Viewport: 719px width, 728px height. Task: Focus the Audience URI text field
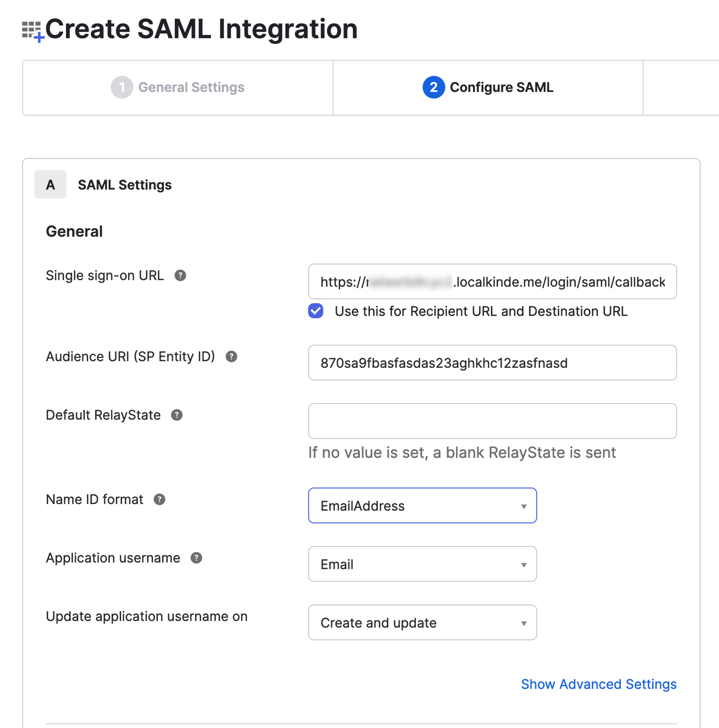pos(492,362)
